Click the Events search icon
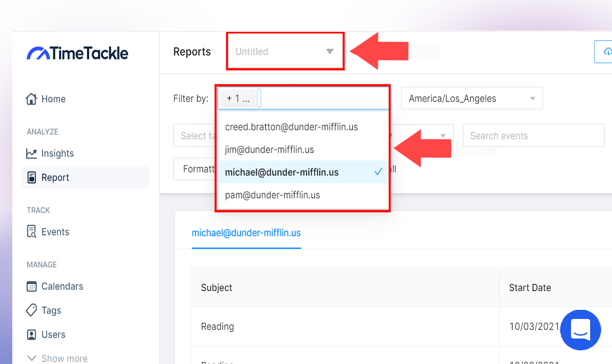The width and height of the screenshot is (612, 364). [x=31, y=232]
